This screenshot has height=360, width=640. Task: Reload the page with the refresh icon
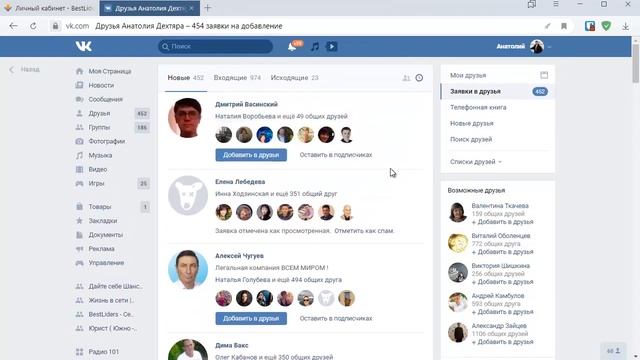point(33,26)
